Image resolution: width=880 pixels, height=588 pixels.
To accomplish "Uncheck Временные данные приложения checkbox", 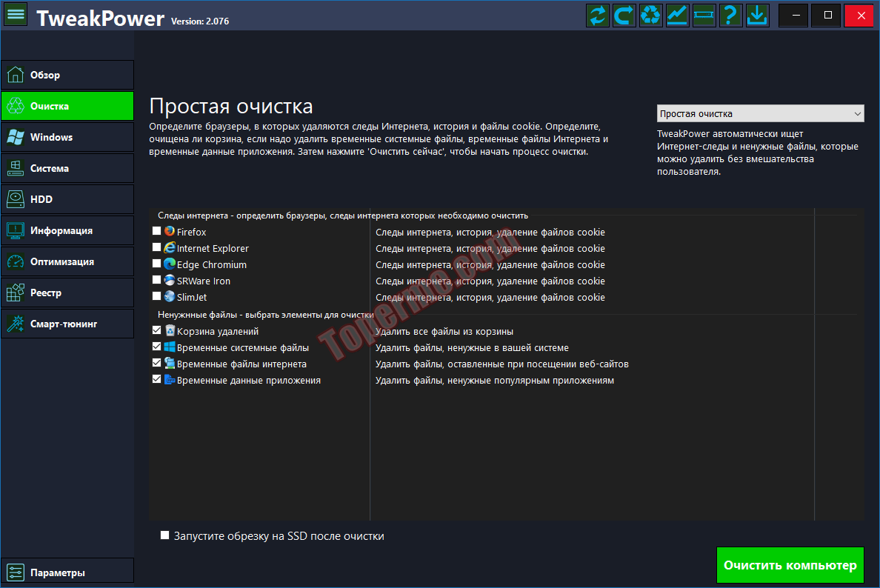I will pos(156,378).
